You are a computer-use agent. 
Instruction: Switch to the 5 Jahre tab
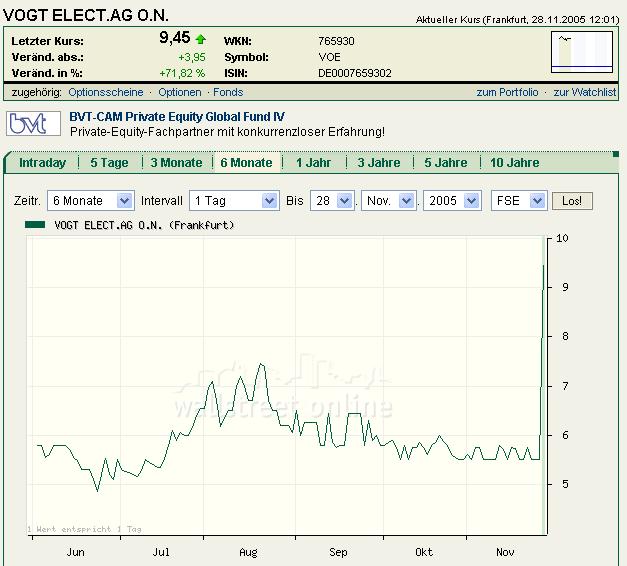click(445, 163)
